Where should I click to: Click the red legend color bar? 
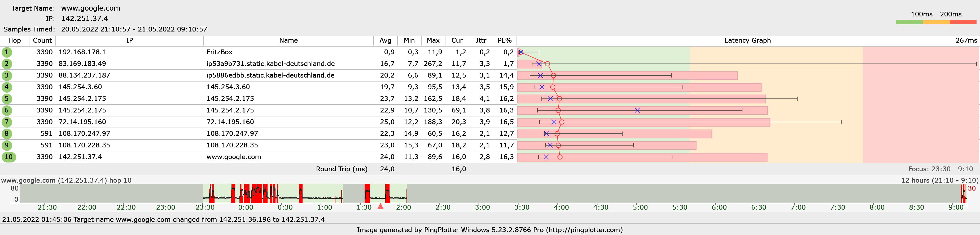[x=962, y=22]
